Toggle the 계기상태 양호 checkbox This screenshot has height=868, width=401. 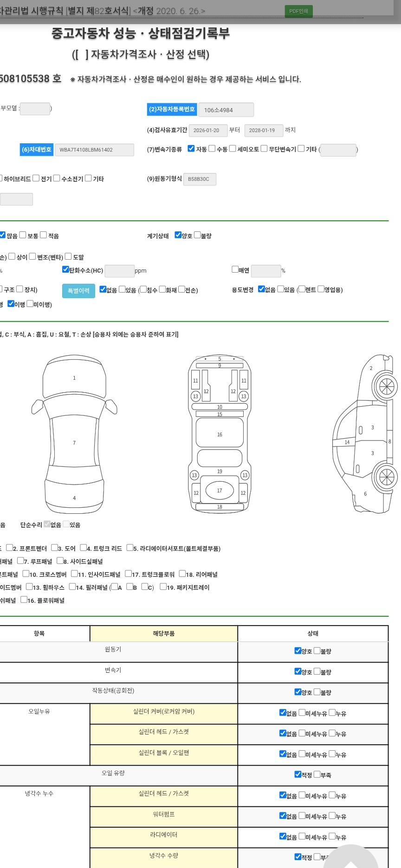(178, 235)
